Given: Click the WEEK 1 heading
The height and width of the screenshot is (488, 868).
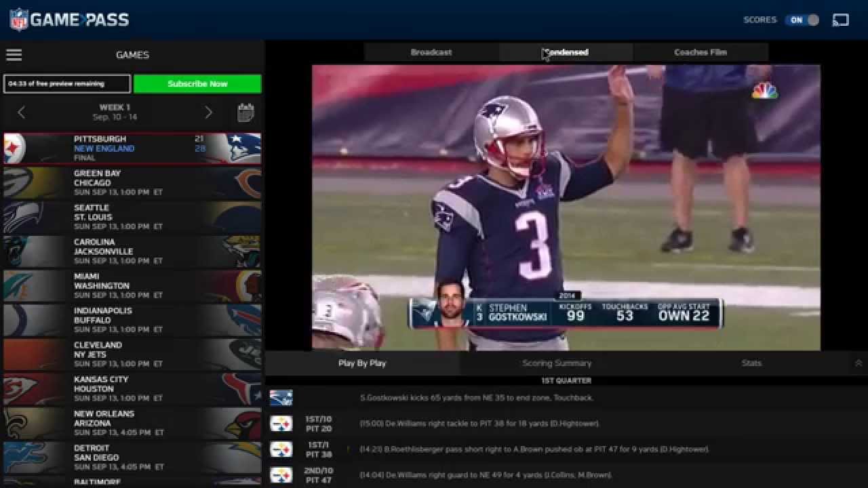Looking at the screenshot, I should (115, 107).
